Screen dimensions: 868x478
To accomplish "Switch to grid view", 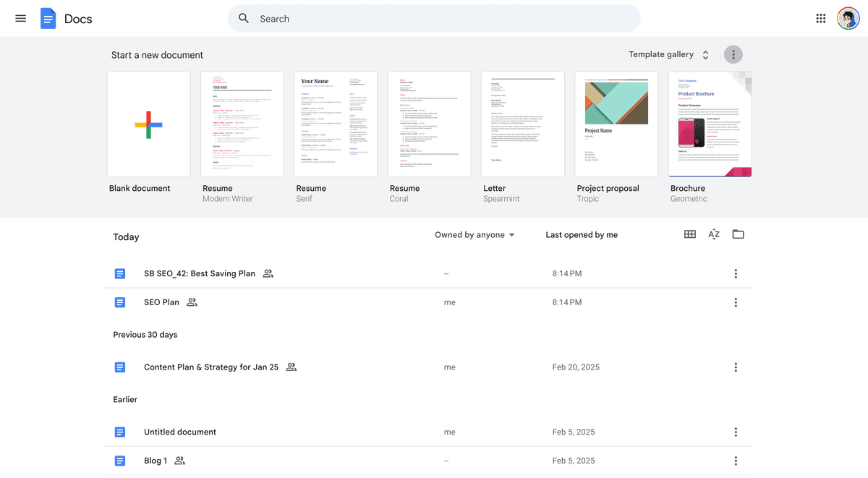I will 690,234.
